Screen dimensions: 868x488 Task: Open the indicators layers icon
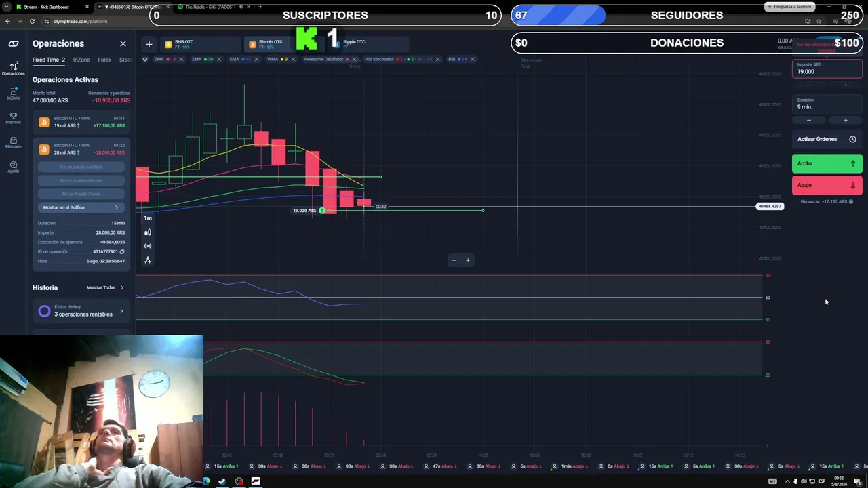tap(145, 59)
